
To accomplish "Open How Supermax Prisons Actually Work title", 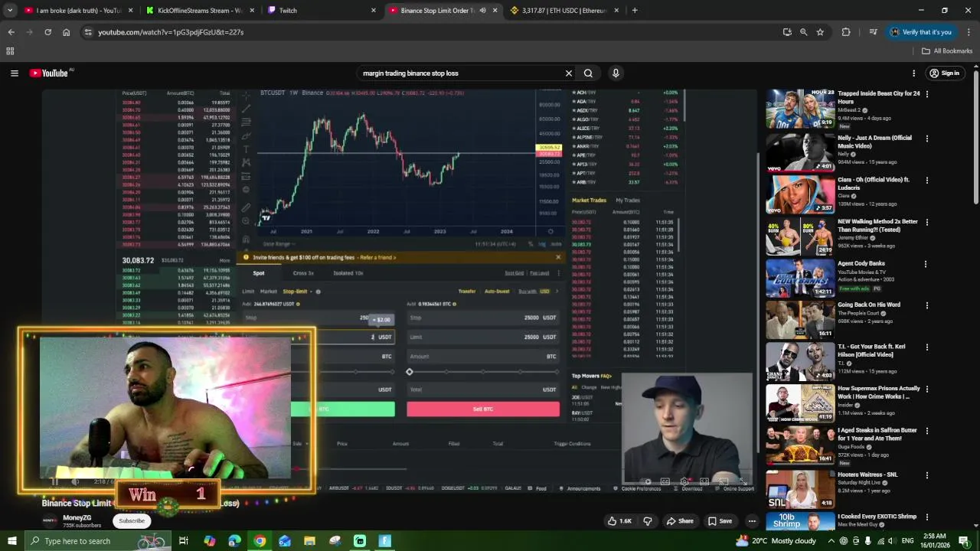I will 879,393.
